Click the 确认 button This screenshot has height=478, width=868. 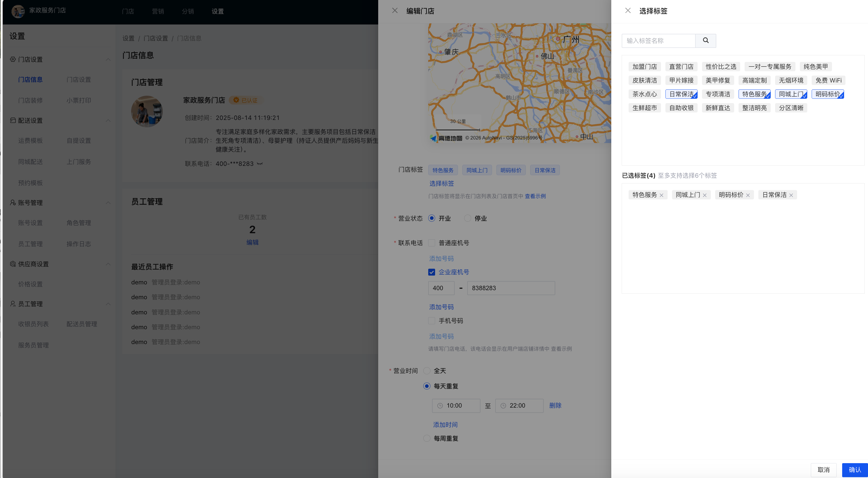tap(855, 469)
